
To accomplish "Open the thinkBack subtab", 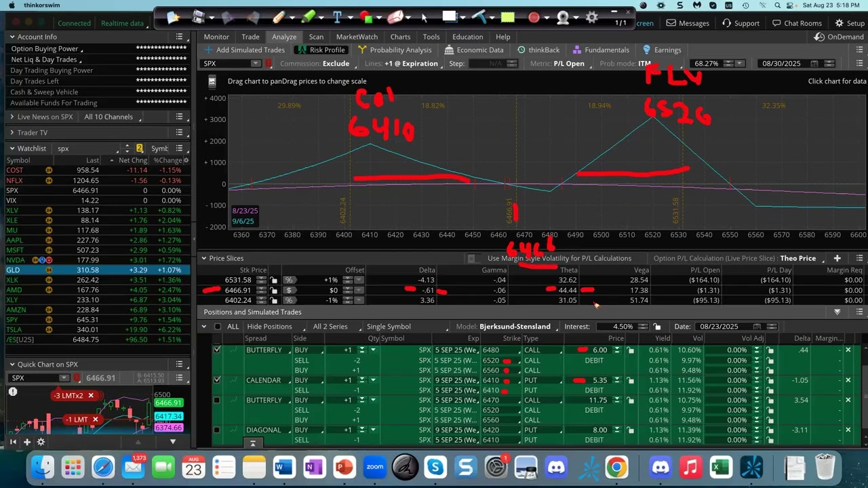I will (x=538, y=50).
